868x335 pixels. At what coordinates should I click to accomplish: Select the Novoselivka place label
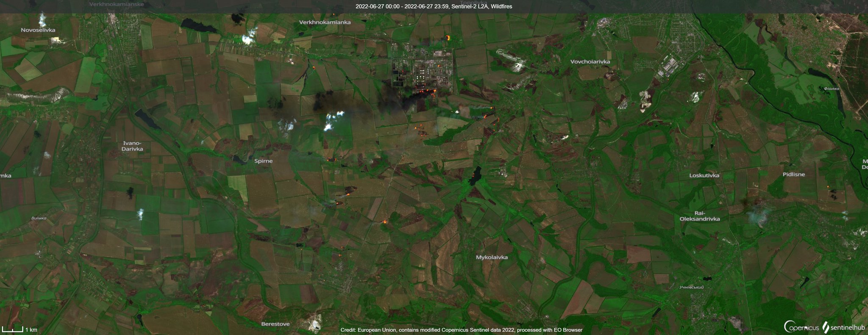[38, 30]
